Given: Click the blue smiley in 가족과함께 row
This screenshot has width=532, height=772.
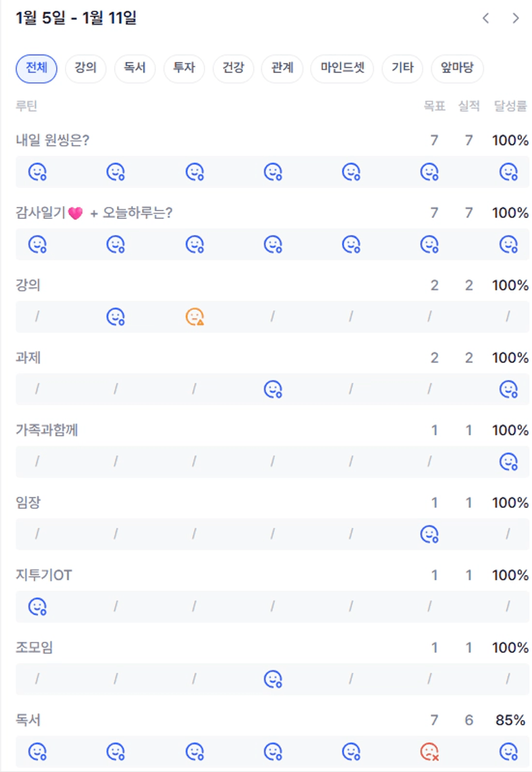Looking at the screenshot, I should [x=509, y=462].
